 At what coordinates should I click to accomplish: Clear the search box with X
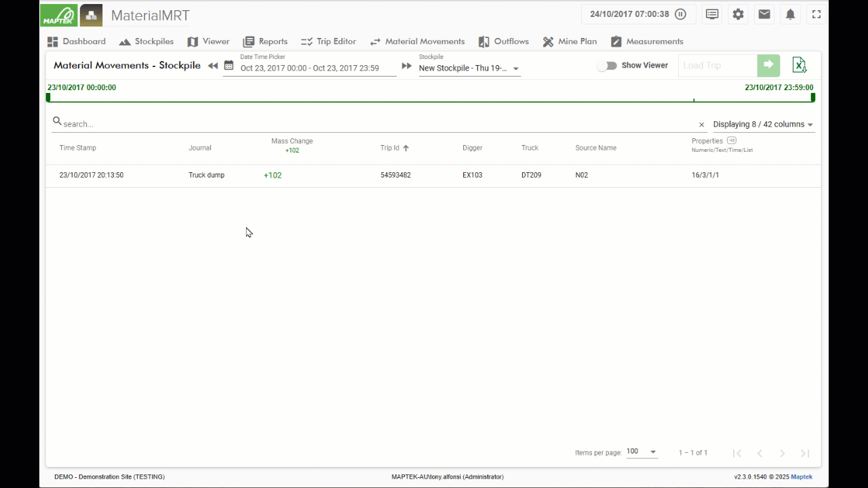702,125
